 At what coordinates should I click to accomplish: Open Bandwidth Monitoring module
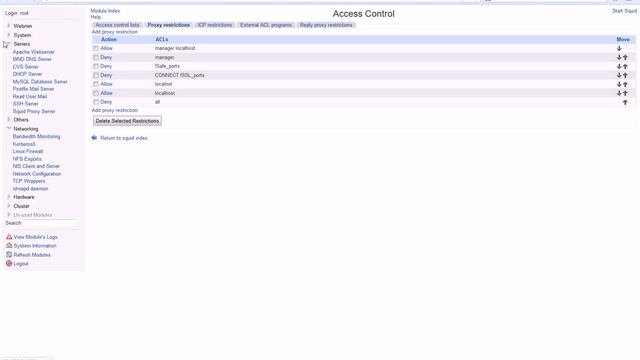36,136
